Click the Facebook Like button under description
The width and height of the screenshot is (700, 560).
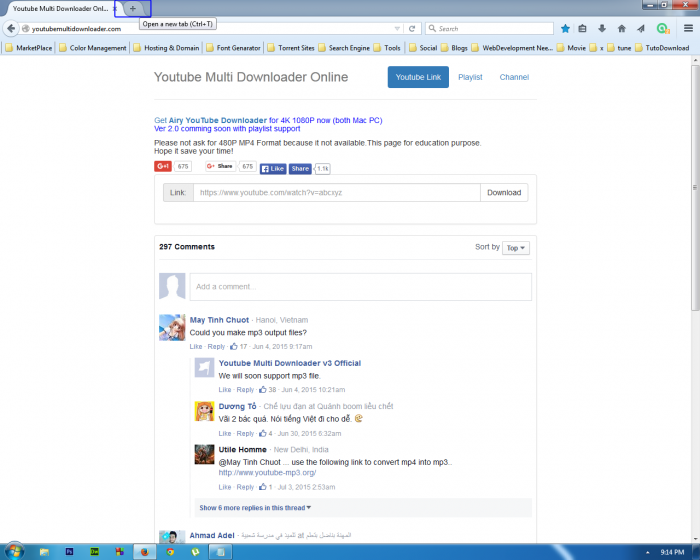point(273,168)
